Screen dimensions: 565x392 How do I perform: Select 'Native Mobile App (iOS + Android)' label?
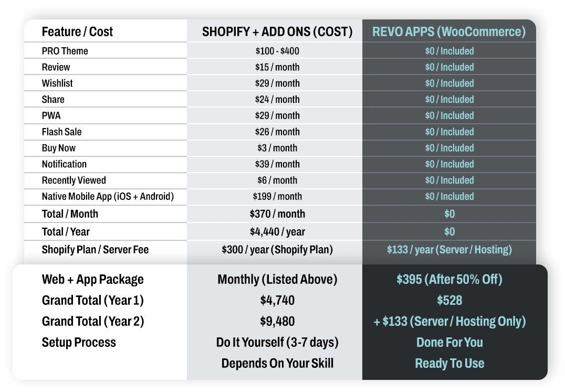click(108, 197)
